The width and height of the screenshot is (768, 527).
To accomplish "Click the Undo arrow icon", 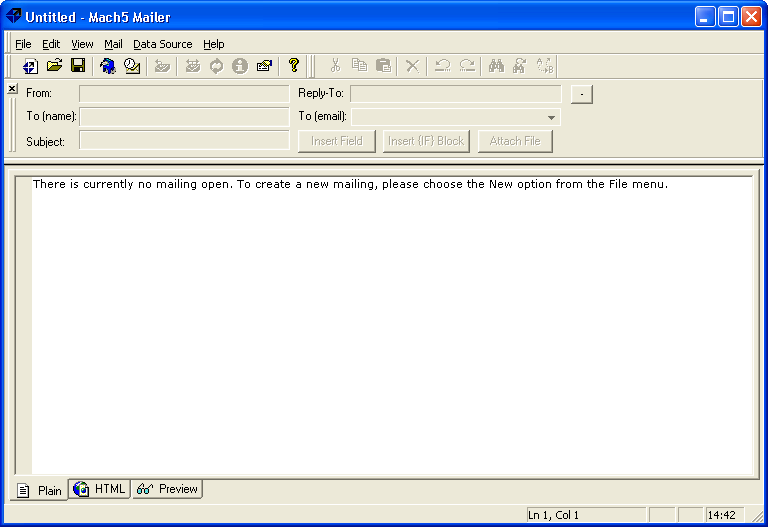I will 442,66.
